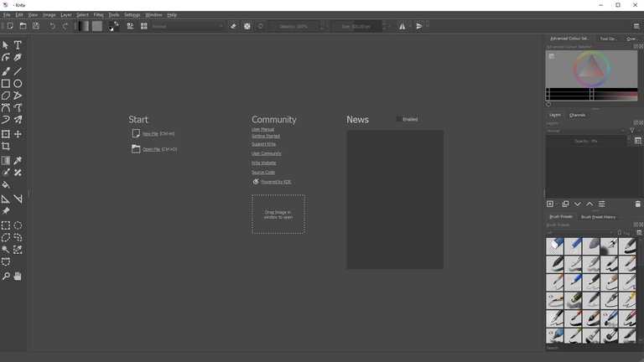This screenshot has height=362, width=644.
Task: Toggle tag display in Brush Presets
Action: point(624,233)
